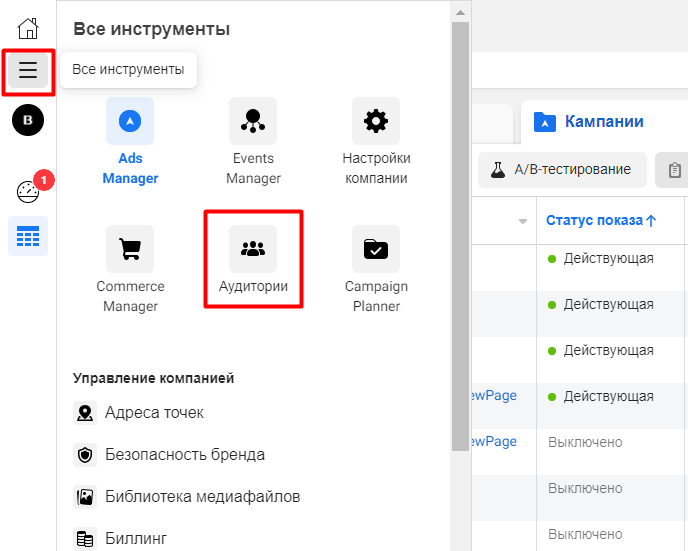This screenshot has width=688, height=551.
Task: Select Адреса точек menu item
Action: click(x=154, y=413)
